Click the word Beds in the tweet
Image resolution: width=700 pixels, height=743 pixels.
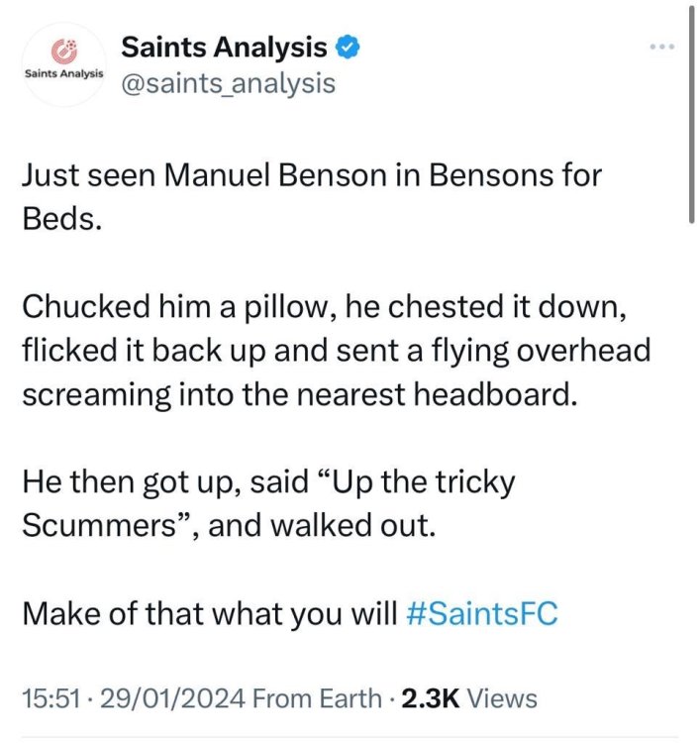point(60,220)
